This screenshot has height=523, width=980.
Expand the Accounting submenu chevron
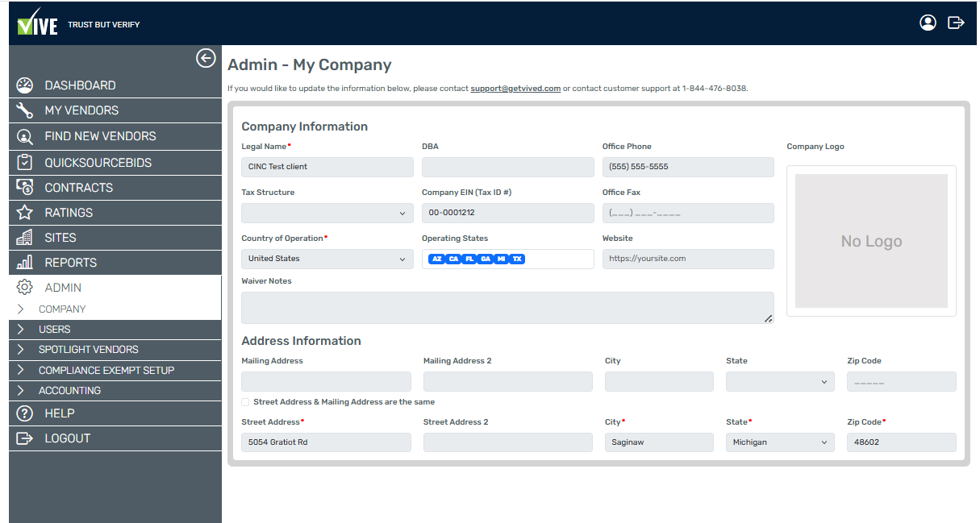point(20,391)
